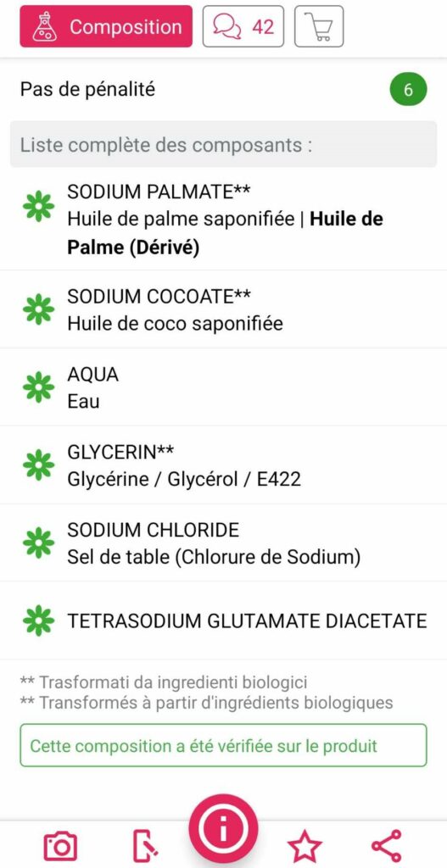Tap the shopping cart icon

pyautogui.click(x=318, y=26)
